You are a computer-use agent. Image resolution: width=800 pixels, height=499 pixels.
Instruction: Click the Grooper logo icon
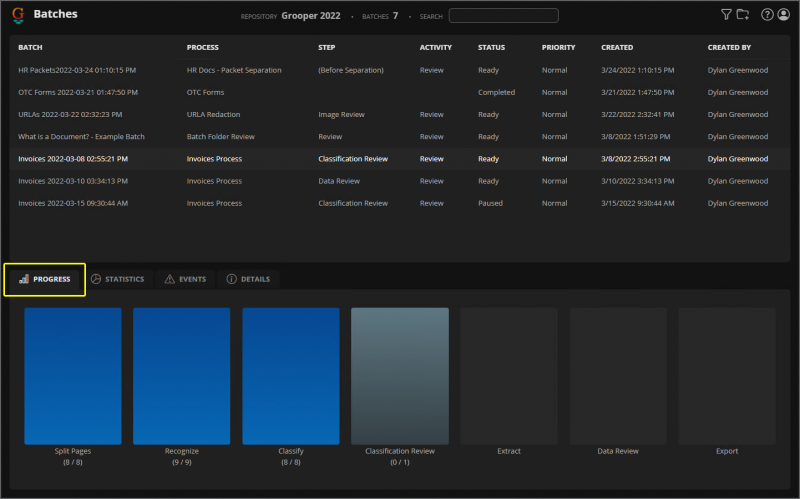pos(18,15)
